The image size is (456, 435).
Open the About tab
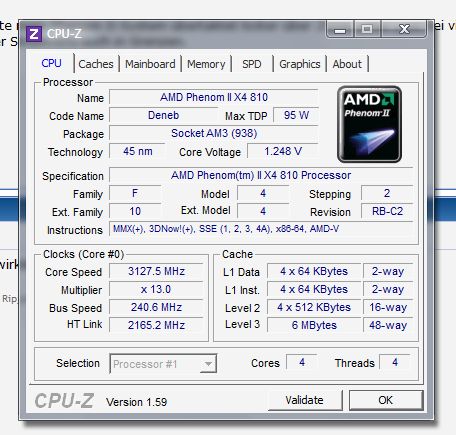click(347, 64)
